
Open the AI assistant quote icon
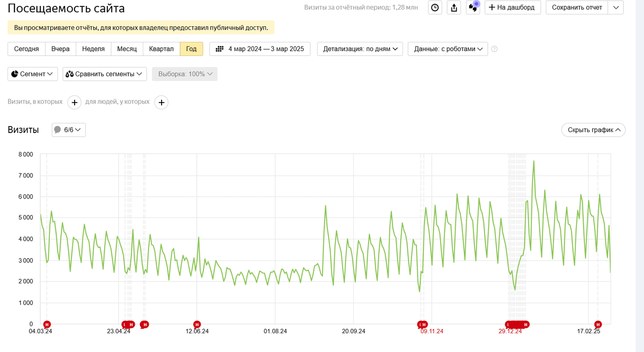(x=473, y=8)
